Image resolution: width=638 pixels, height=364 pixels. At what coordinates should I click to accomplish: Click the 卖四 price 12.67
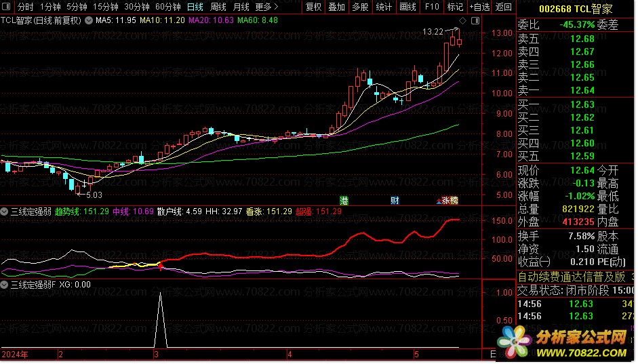coord(582,52)
